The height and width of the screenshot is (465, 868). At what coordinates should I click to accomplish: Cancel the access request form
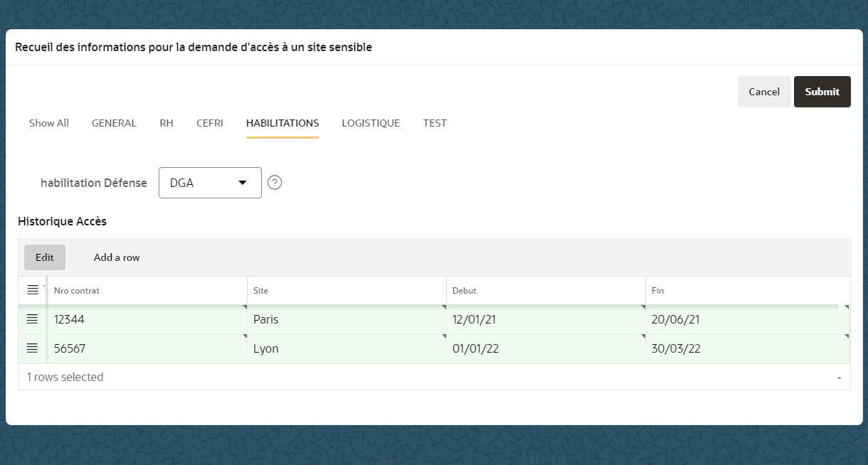click(763, 91)
